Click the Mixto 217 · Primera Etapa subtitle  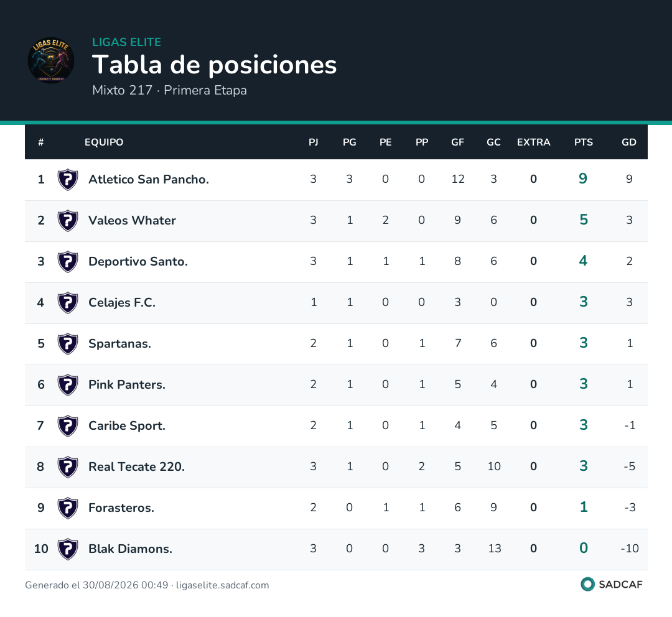[169, 90]
